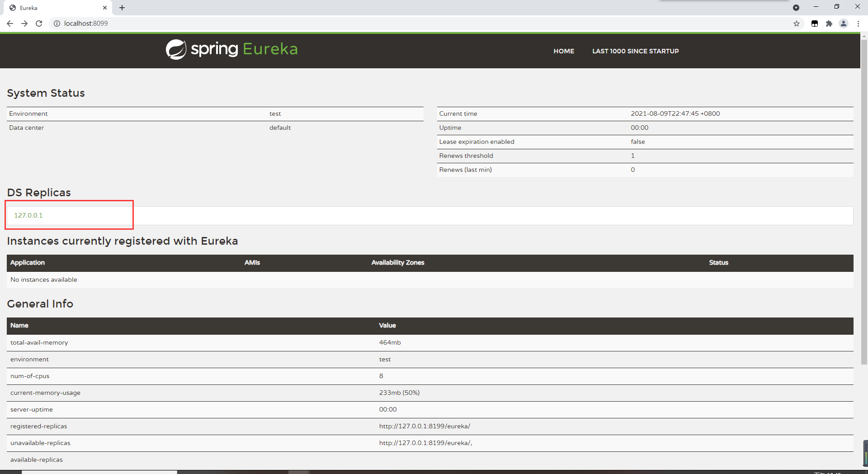View site information icon in address bar
This screenshot has height=474, width=868.
(57, 24)
